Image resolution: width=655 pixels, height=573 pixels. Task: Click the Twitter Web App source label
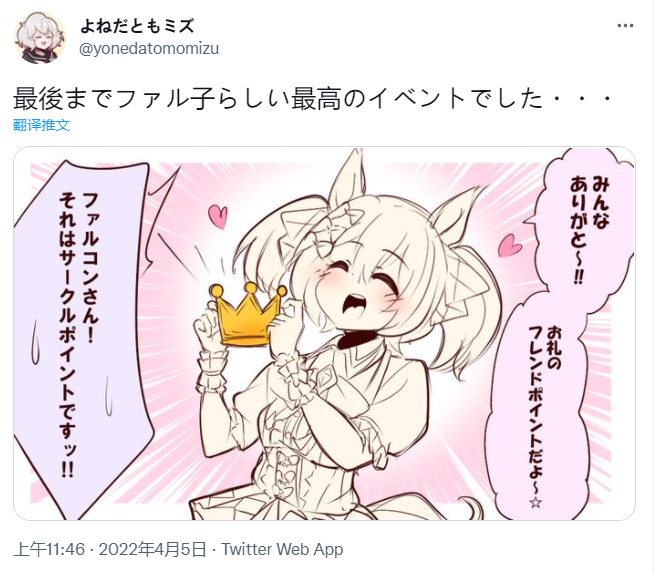282,549
